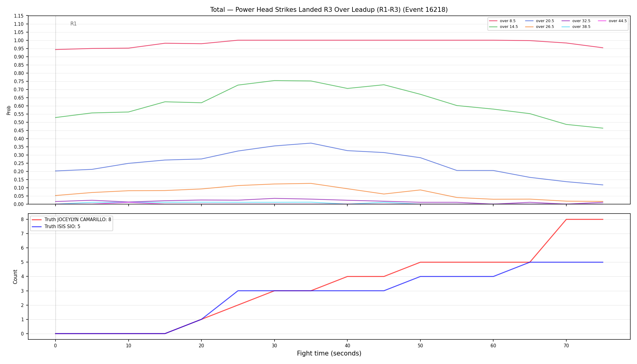Click the 3 tick on the Count axis
The image size is (637, 364).
click(x=22, y=291)
